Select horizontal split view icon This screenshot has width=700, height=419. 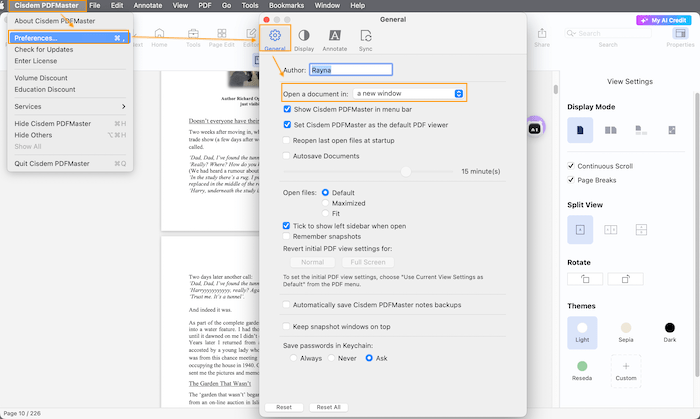641,230
